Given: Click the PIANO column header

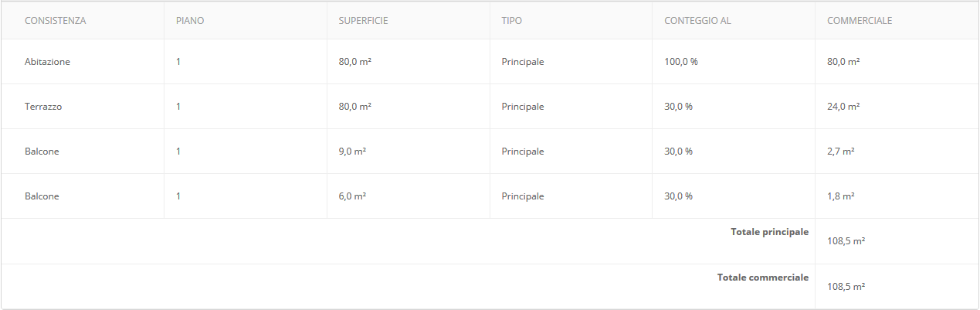Looking at the screenshot, I should (190, 21).
